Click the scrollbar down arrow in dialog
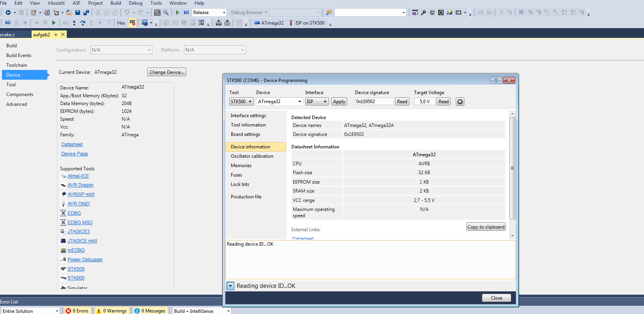This screenshot has height=314, width=644. pos(512,236)
